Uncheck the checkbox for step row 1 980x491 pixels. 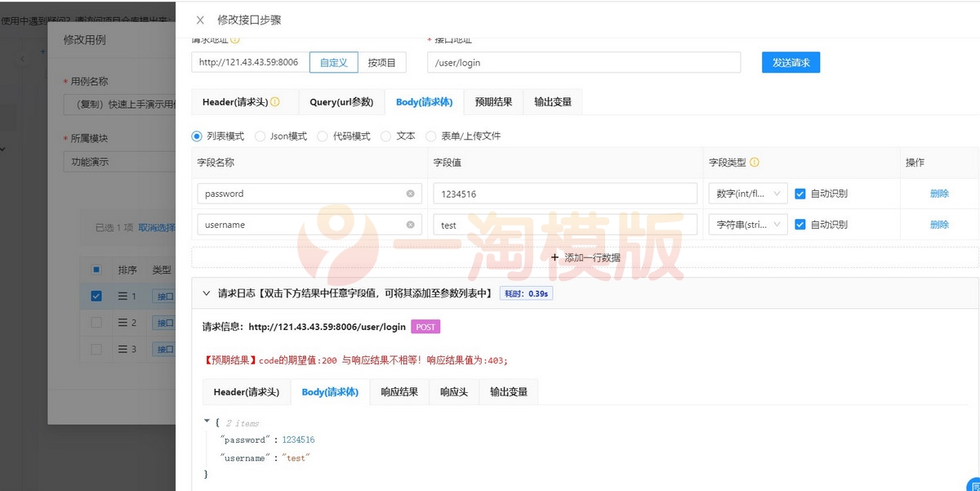pyautogui.click(x=96, y=296)
